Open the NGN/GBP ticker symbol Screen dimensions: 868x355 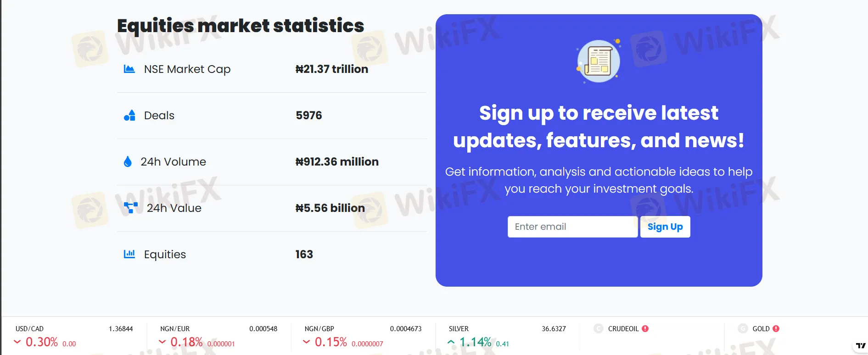point(319,329)
